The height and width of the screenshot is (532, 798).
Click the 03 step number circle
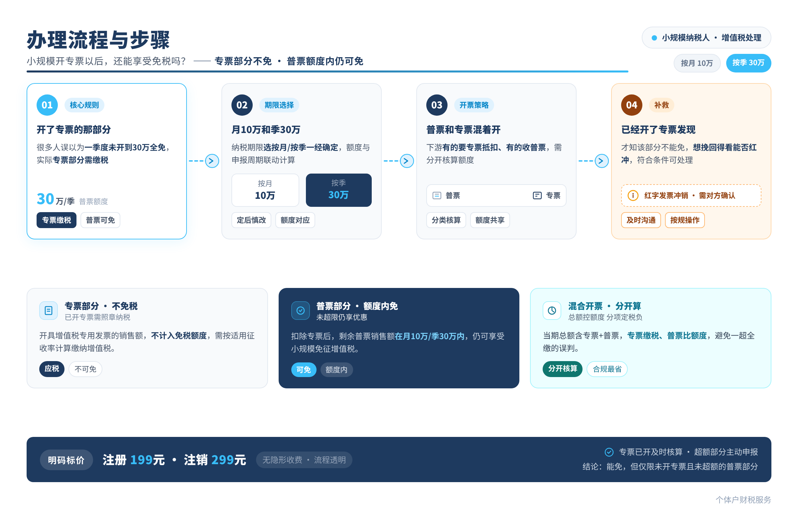(437, 105)
